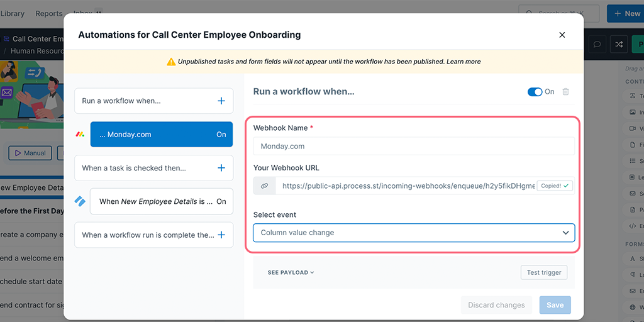The width and height of the screenshot is (644, 322).
Task: Select the Monday.com trigger item
Action: click(x=161, y=135)
